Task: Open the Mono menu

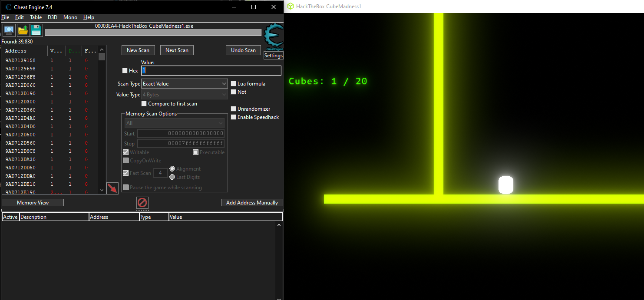Action: click(70, 17)
